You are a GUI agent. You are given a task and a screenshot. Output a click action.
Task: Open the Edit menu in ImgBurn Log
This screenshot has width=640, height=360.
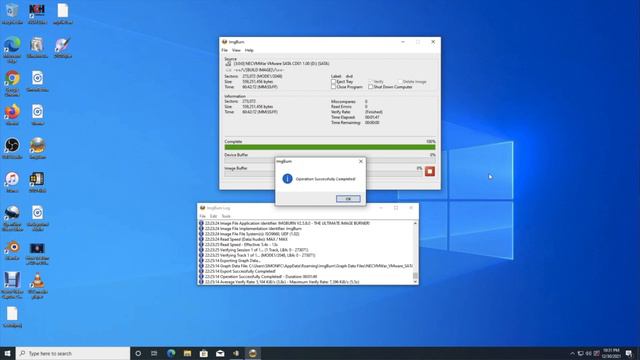(213, 216)
